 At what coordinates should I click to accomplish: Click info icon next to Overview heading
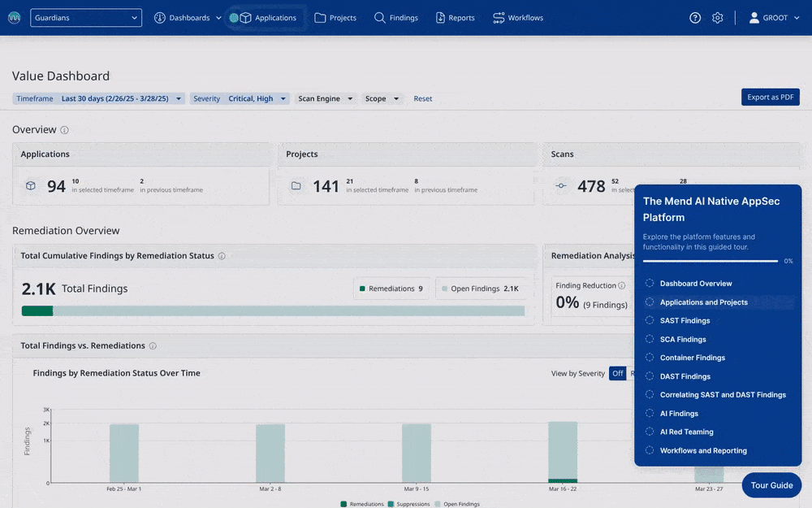click(65, 130)
